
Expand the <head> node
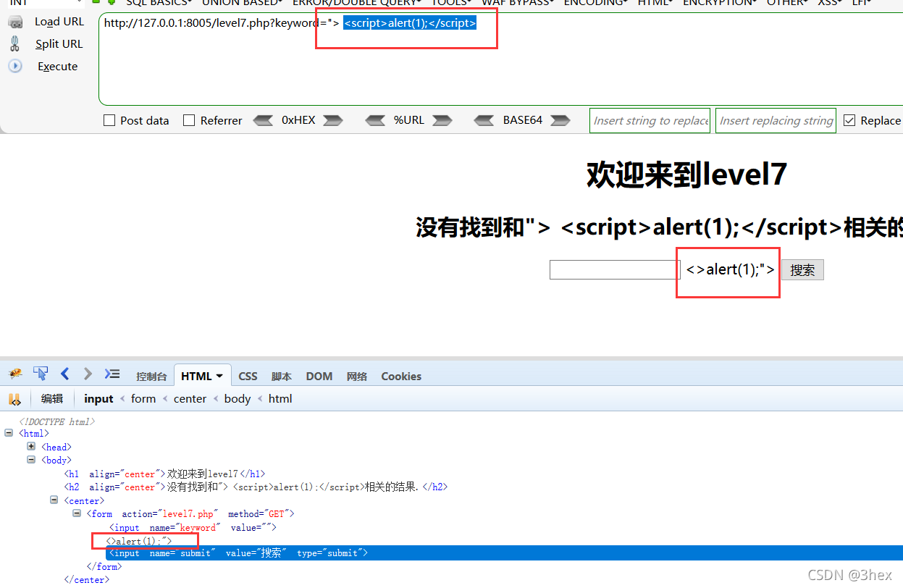point(31,446)
